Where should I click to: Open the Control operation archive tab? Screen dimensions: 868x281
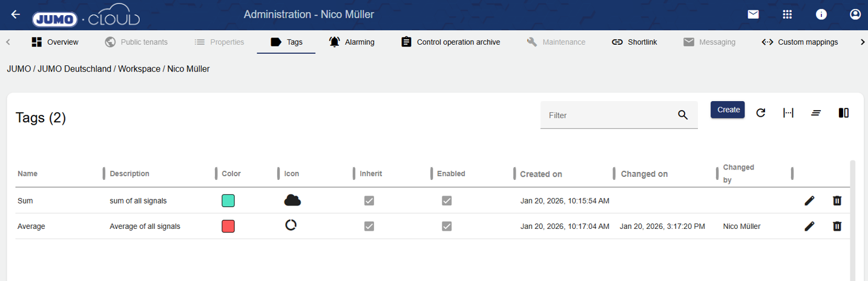coord(450,42)
